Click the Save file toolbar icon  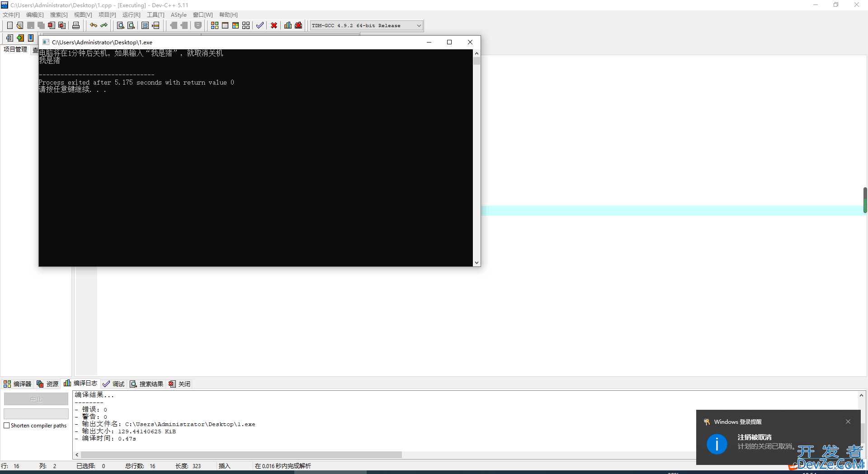[x=31, y=25]
